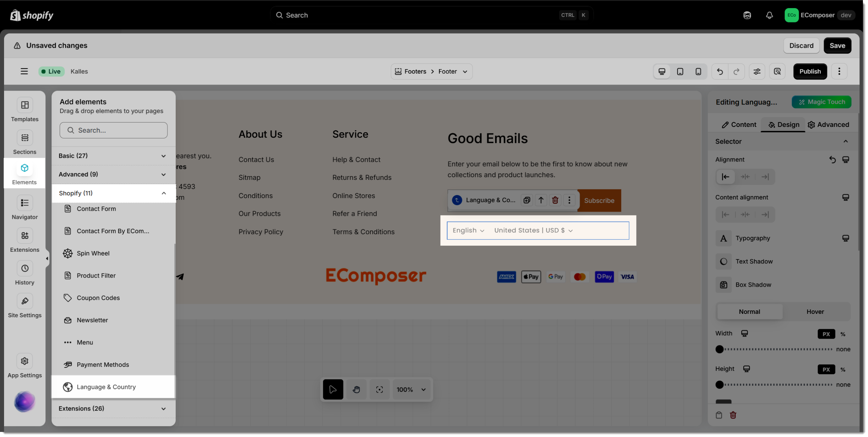868x437 pixels.
Task: Select left alignment option
Action: click(726, 177)
